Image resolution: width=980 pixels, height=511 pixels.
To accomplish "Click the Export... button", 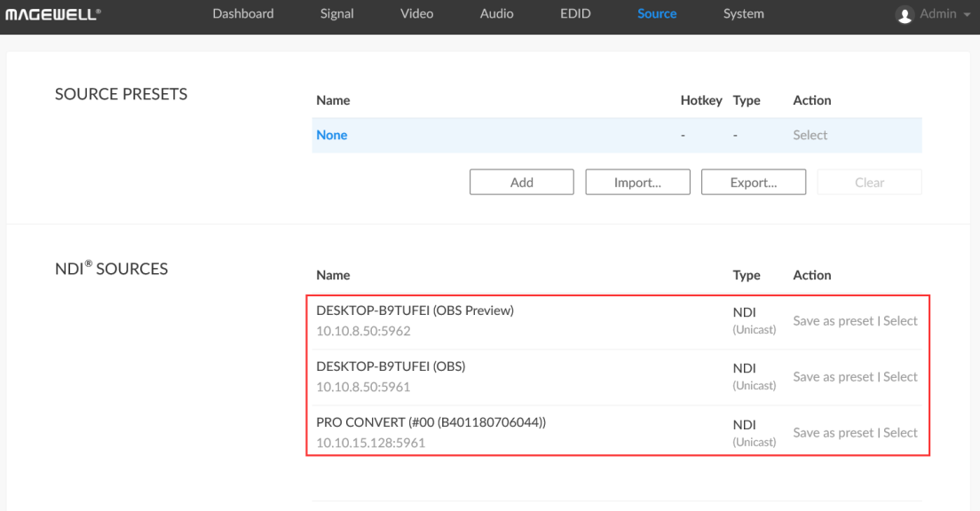I will (753, 183).
